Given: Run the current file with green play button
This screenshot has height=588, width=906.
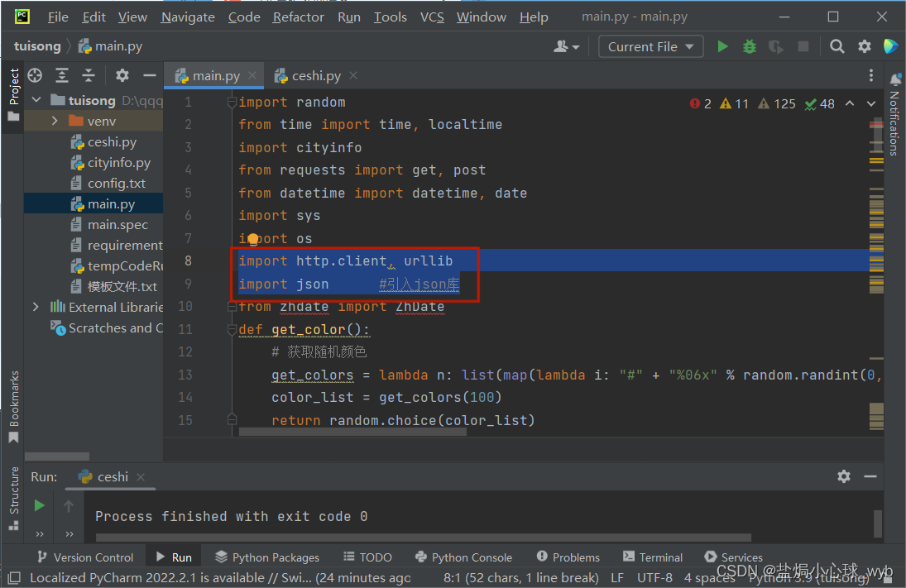Looking at the screenshot, I should coord(722,46).
